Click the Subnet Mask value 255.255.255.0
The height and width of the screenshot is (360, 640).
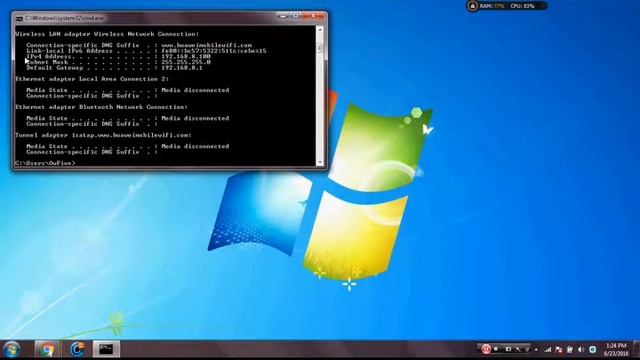click(x=186, y=62)
